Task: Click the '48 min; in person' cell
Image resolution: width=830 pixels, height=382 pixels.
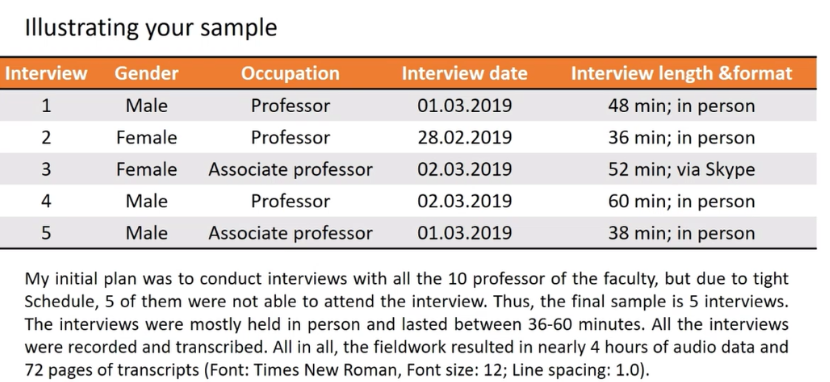Action: pyautogui.click(x=681, y=106)
